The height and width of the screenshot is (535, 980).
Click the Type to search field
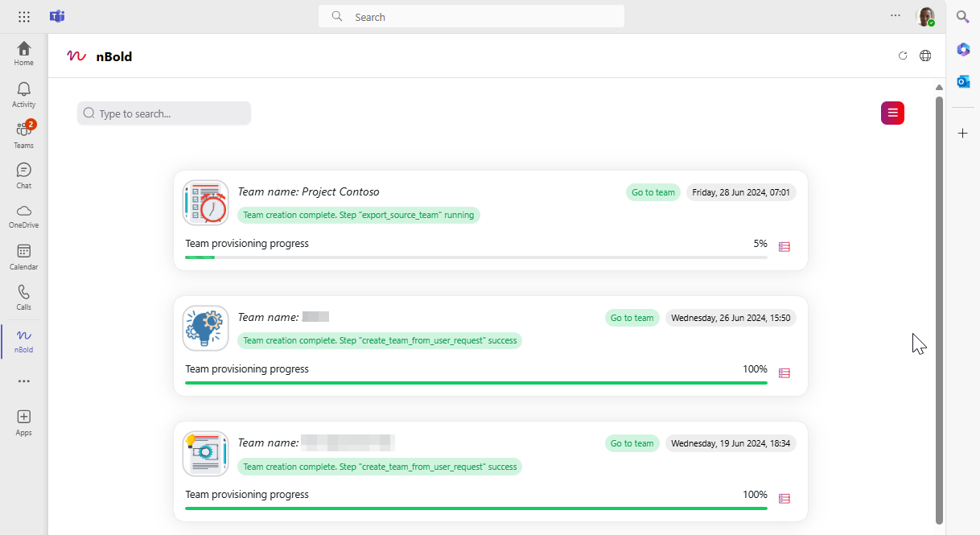pos(164,113)
